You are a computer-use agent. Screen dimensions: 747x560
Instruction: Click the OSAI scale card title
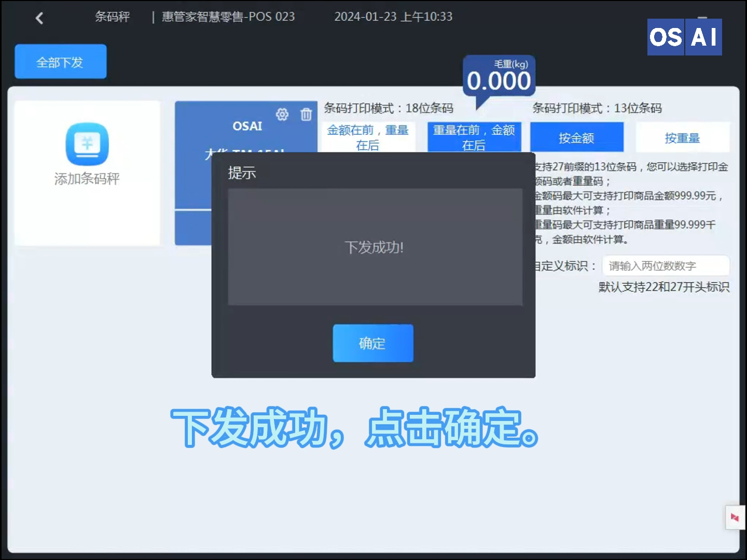(247, 126)
